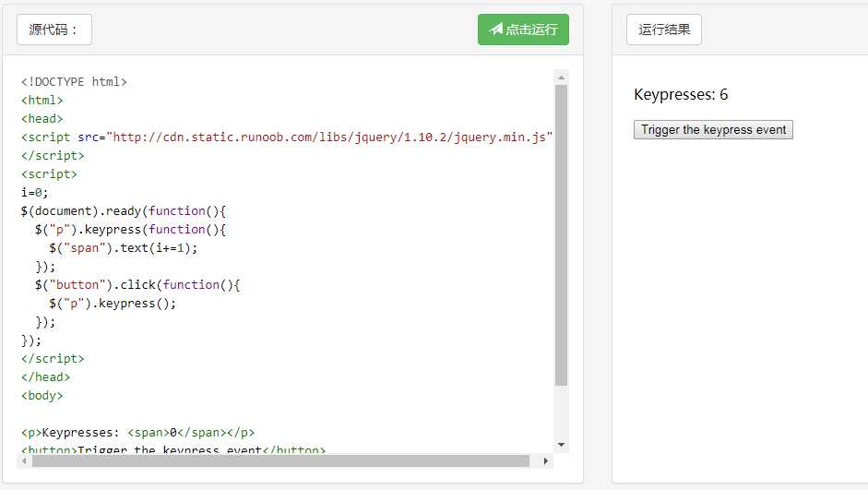The image size is (868, 490).
Task: Click the code editor scroll-up arrow
Action: point(562,78)
